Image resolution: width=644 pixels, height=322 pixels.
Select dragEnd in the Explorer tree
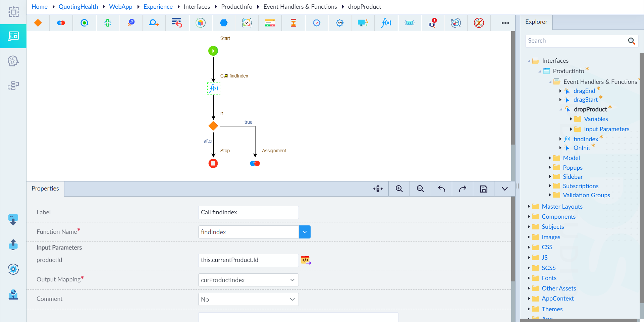click(x=584, y=91)
